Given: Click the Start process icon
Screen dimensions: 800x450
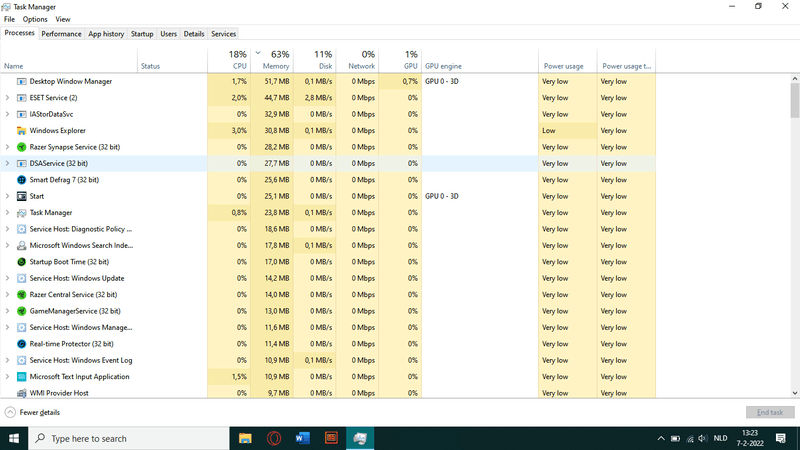Looking at the screenshot, I should click(21, 196).
